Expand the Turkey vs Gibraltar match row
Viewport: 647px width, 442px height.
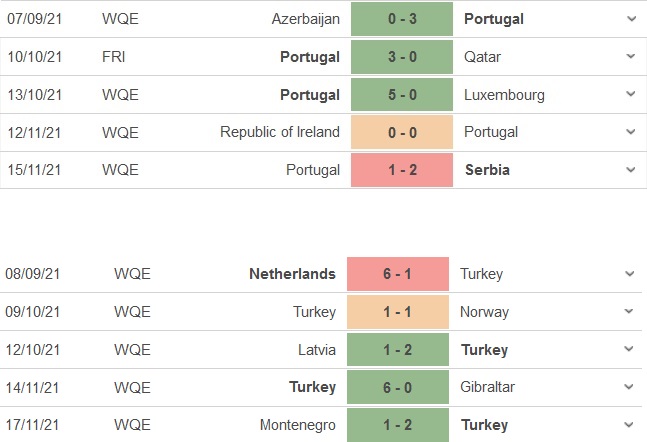click(x=630, y=387)
